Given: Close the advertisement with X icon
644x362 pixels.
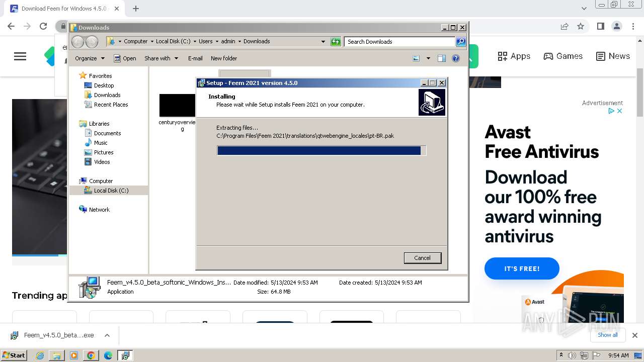Looking at the screenshot, I should pyautogui.click(x=620, y=111).
